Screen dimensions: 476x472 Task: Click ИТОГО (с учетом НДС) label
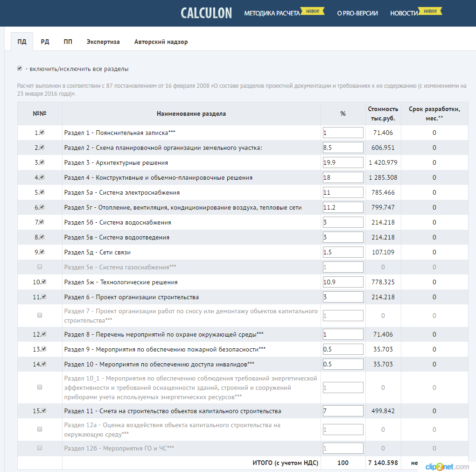pyautogui.click(x=285, y=463)
